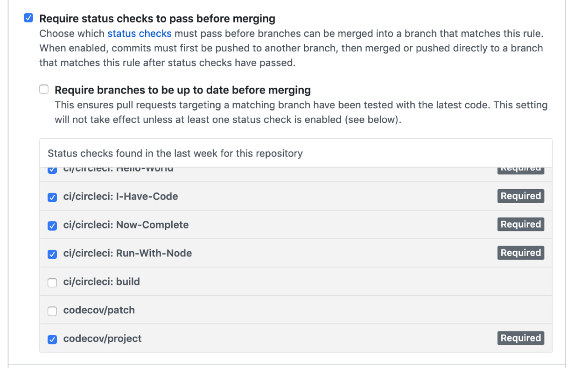Screen dimensions: 588x368
Task: Click the Required badge for codecov/project
Action: 521,338
